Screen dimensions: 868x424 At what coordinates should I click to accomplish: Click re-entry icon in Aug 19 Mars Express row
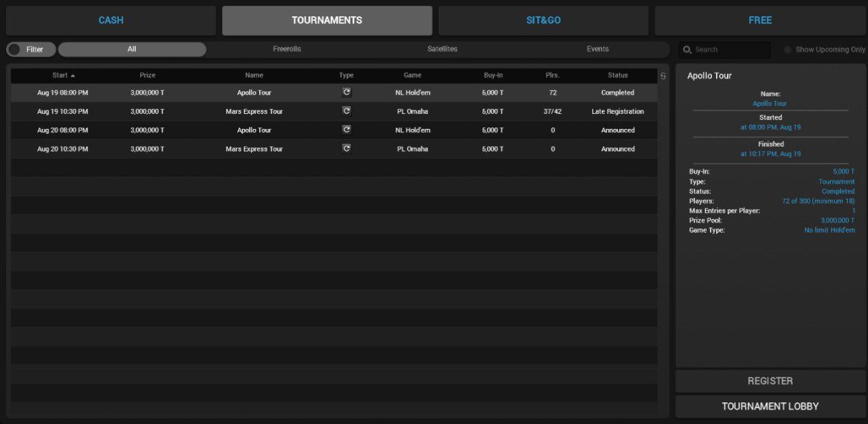[347, 111]
